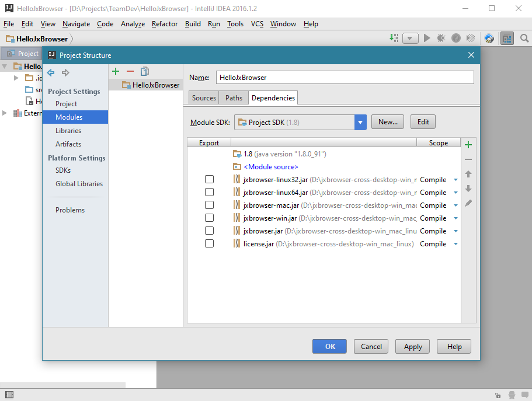Check Export for jxbrowser-linux64.jar

pyautogui.click(x=209, y=192)
